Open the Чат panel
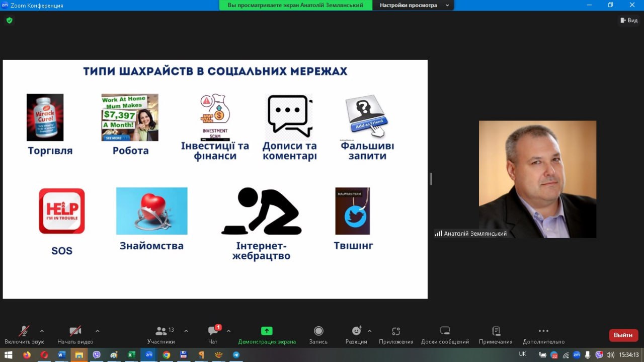644x362 pixels. coord(213,335)
